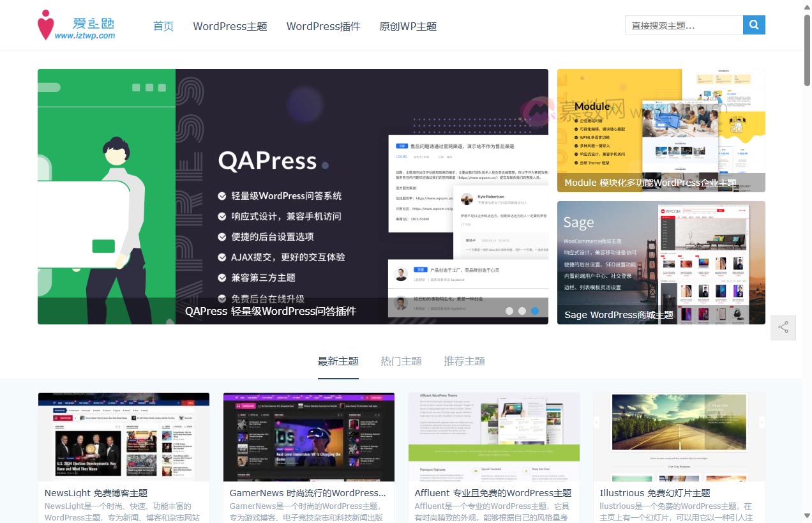Open the share icon button
Viewport: 812px width, 523px height.
783,328
